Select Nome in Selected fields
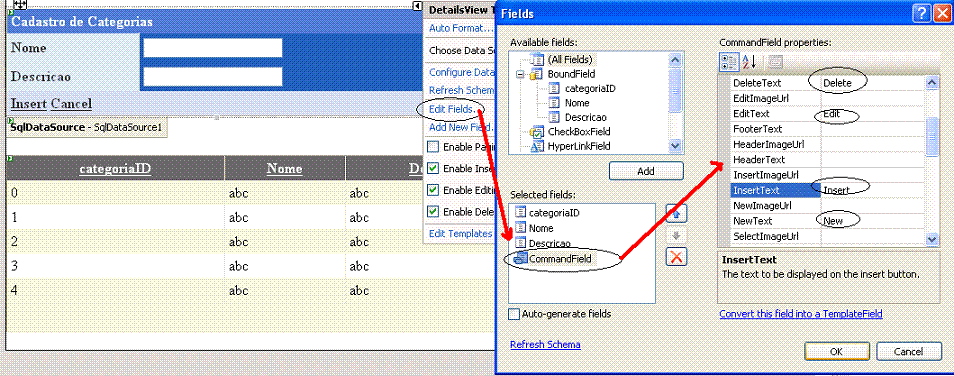 click(541, 228)
